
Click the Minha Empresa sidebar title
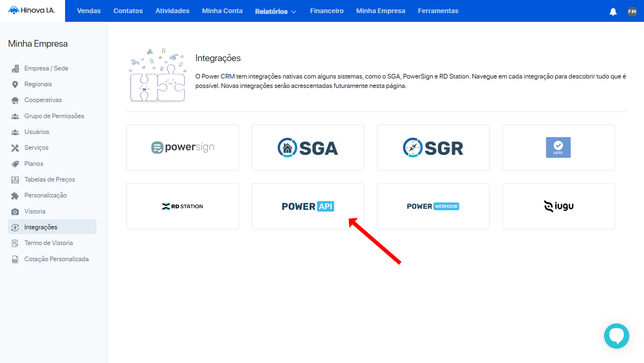38,44
